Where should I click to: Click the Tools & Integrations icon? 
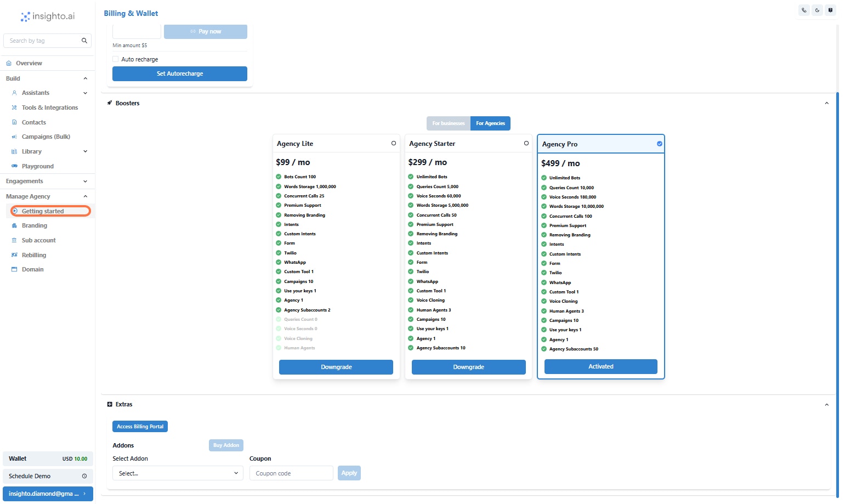coord(14,107)
